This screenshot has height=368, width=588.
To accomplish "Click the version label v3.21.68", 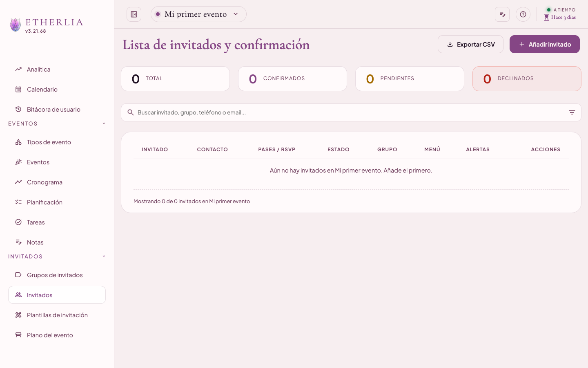I will pos(36,31).
